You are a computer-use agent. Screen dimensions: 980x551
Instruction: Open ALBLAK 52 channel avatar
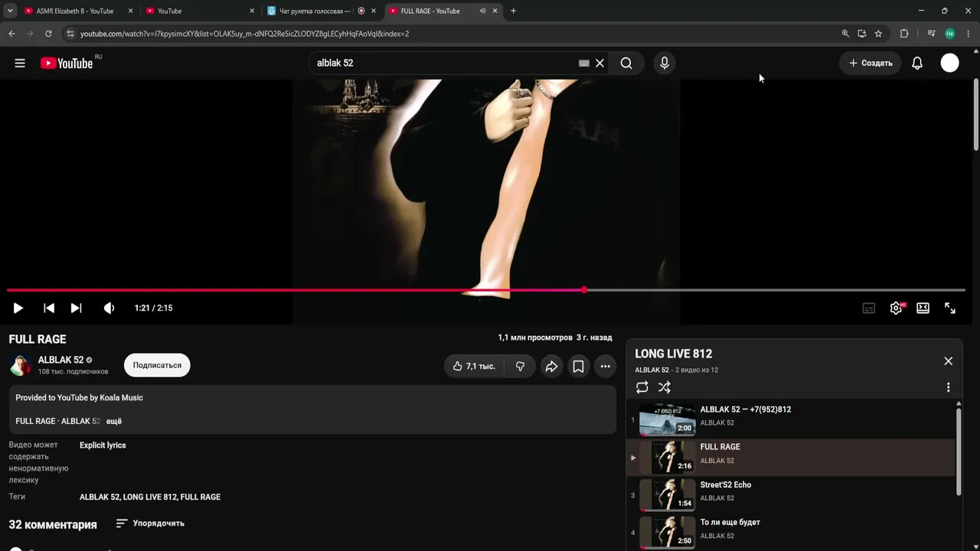[20, 365]
